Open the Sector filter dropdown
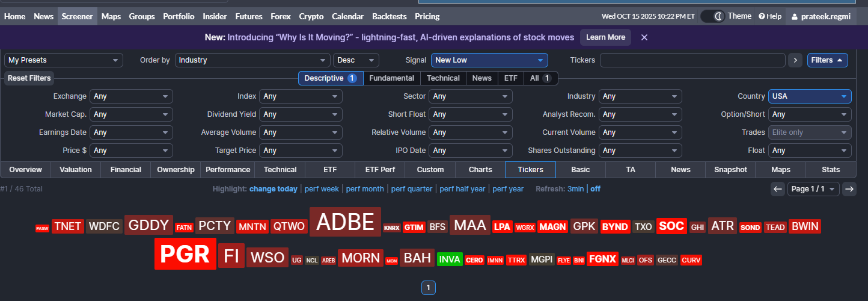The image size is (868, 301). click(x=471, y=96)
